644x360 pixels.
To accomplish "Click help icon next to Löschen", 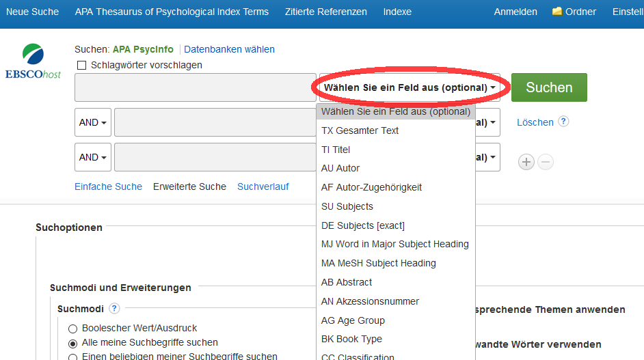I will [563, 122].
